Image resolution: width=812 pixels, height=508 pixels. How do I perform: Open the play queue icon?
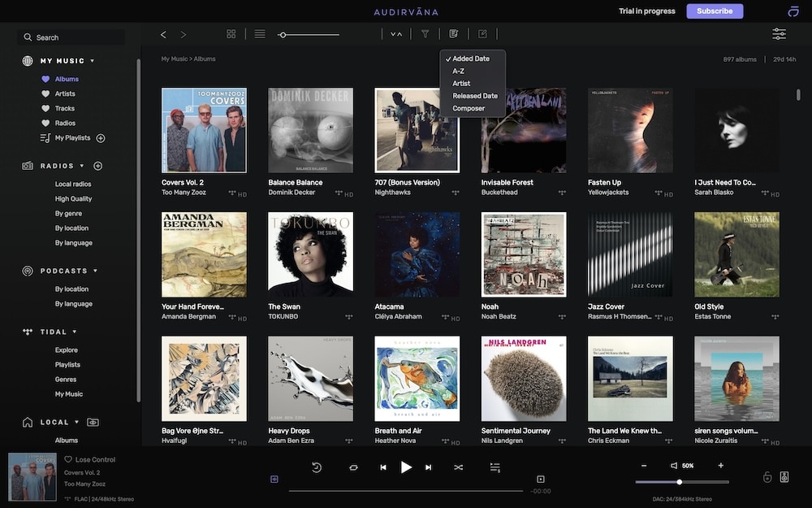[x=495, y=467]
